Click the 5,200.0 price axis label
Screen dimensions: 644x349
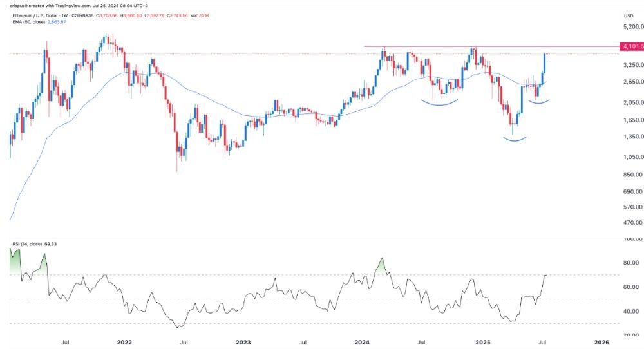click(x=629, y=27)
